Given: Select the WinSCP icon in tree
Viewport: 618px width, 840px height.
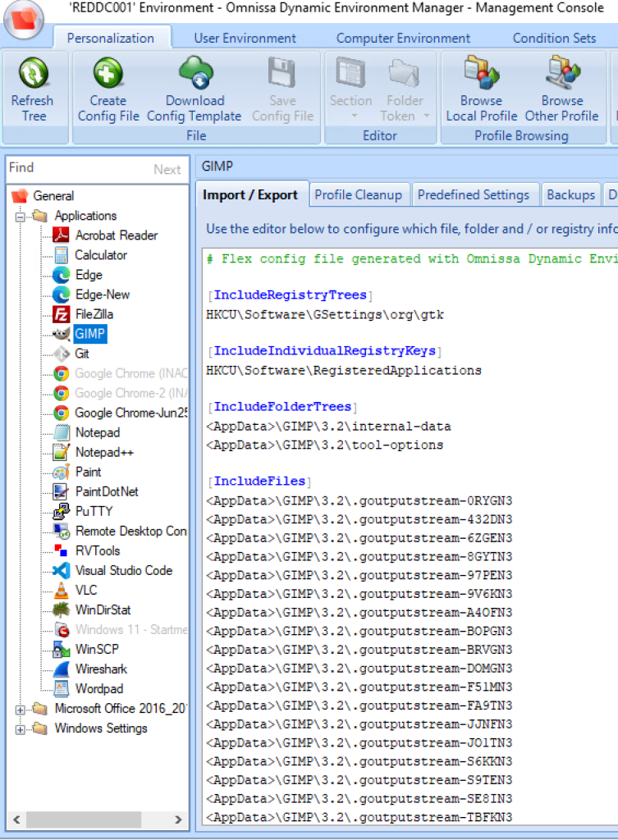Looking at the screenshot, I should pyautogui.click(x=61, y=650).
